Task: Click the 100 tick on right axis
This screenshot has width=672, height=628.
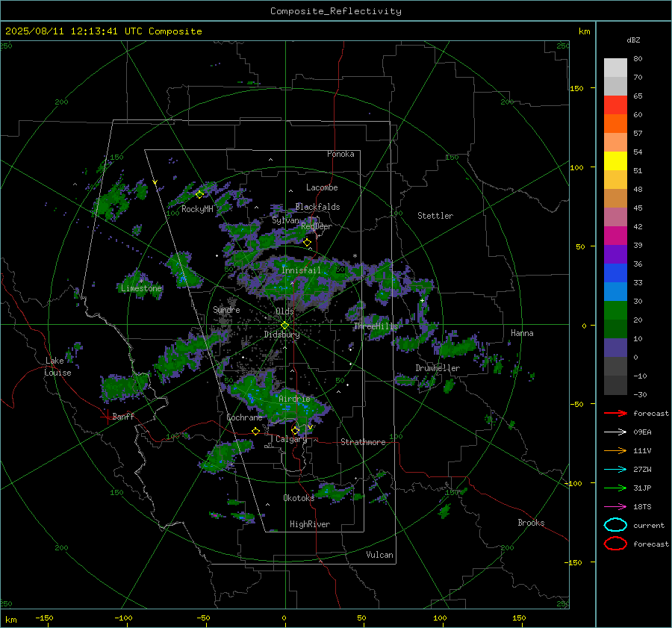Action: (576, 167)
